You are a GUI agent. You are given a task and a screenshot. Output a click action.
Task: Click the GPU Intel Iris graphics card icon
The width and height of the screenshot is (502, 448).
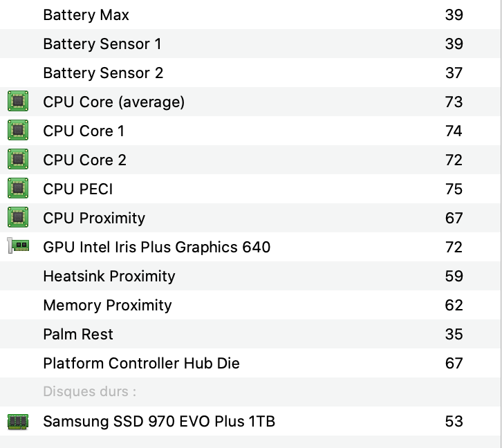click(x=18, y=246)
